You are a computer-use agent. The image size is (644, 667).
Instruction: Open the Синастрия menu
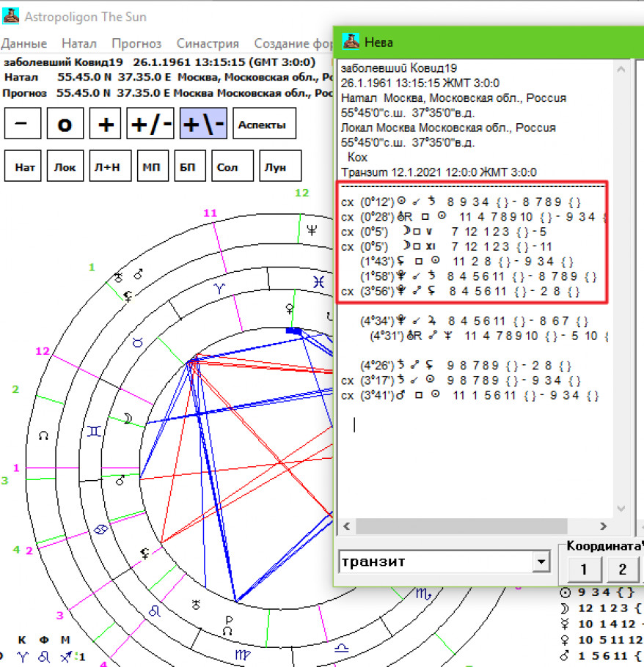(208, 43)
